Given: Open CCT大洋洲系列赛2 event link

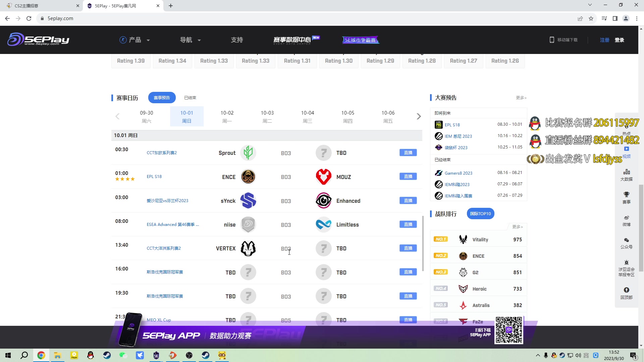Looking at the screenshot, I should pos(164,248).
